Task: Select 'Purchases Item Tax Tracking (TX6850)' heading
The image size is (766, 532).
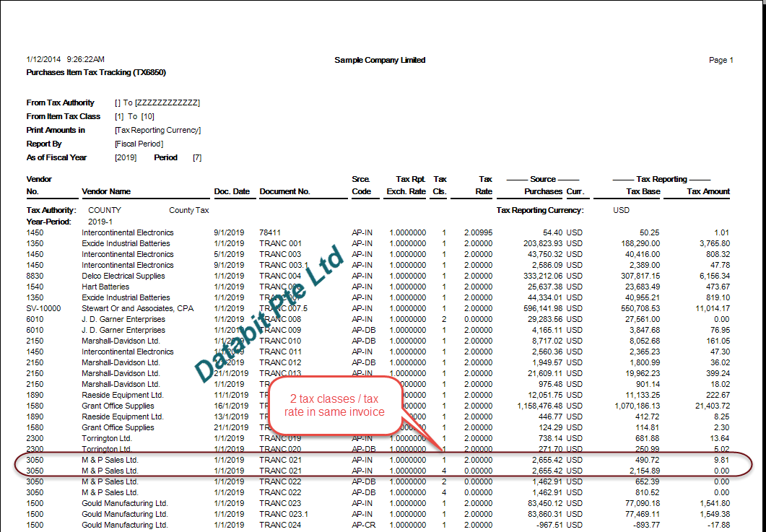Action: point(96,72)
